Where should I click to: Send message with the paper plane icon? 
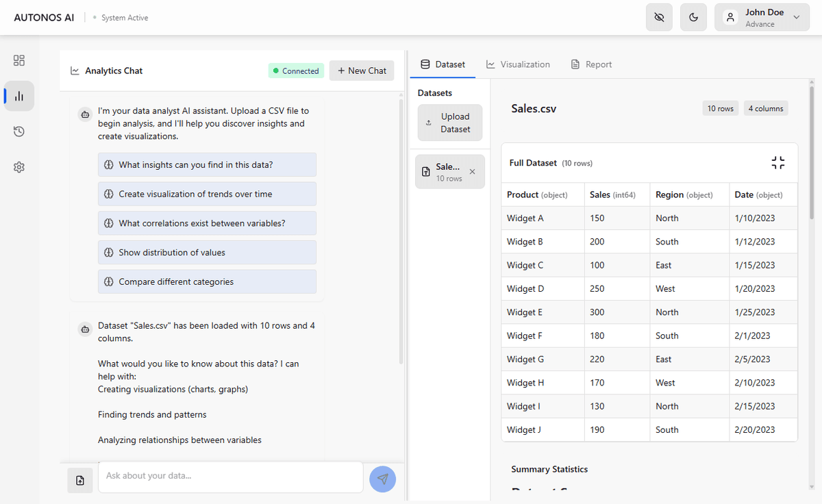382,479
